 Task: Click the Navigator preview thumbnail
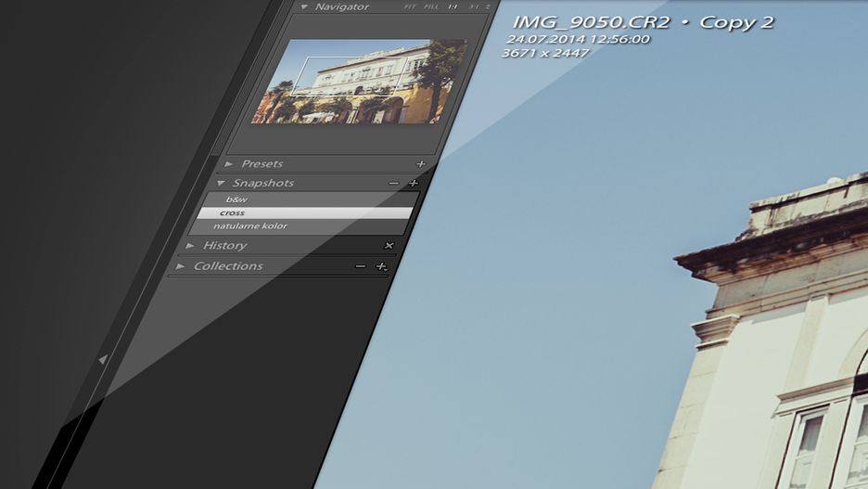click(x=358, y=81)
